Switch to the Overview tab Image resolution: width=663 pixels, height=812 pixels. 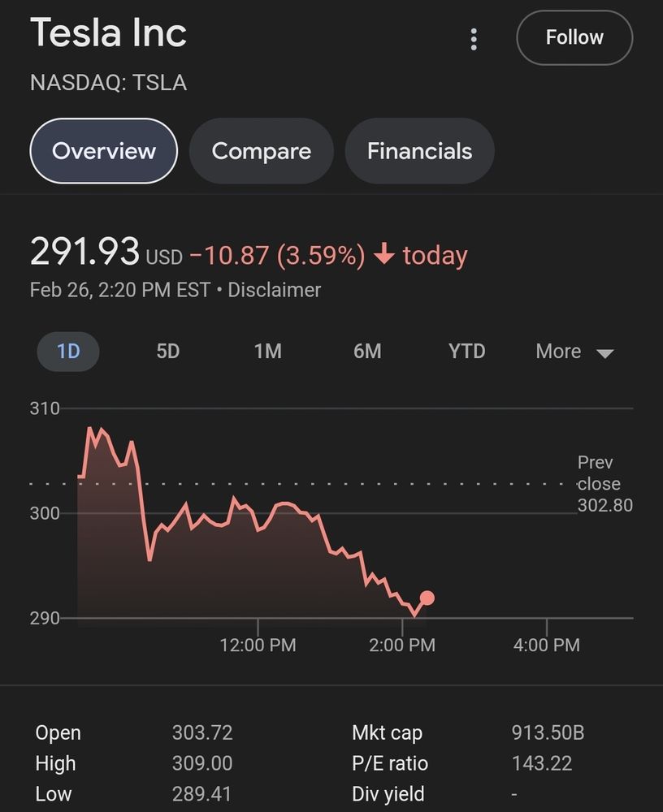tap(103, 151)
